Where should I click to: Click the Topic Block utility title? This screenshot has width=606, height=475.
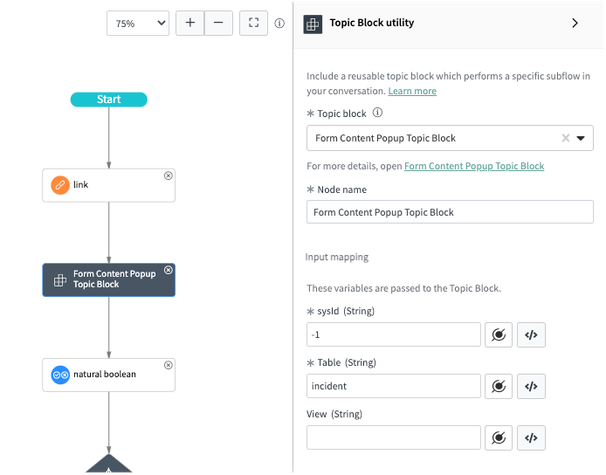(372, 23)
